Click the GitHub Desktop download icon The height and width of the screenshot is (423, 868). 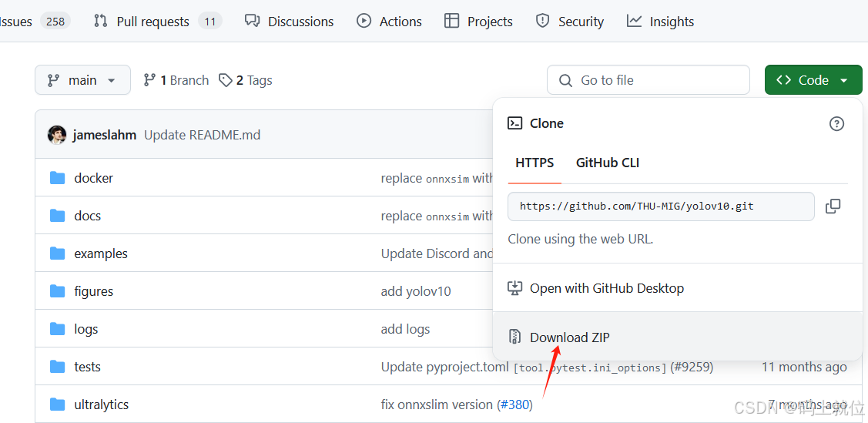(514, 288)
